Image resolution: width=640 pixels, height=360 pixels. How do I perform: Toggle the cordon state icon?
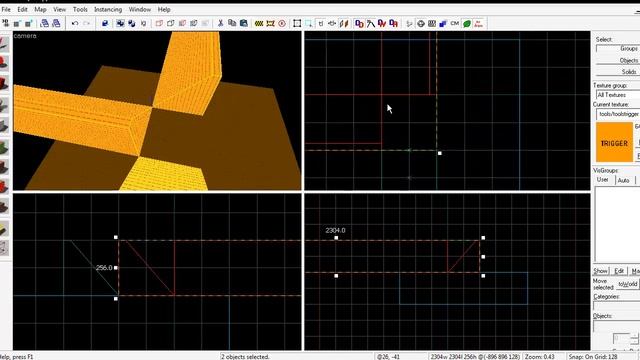tap(259, 23)
